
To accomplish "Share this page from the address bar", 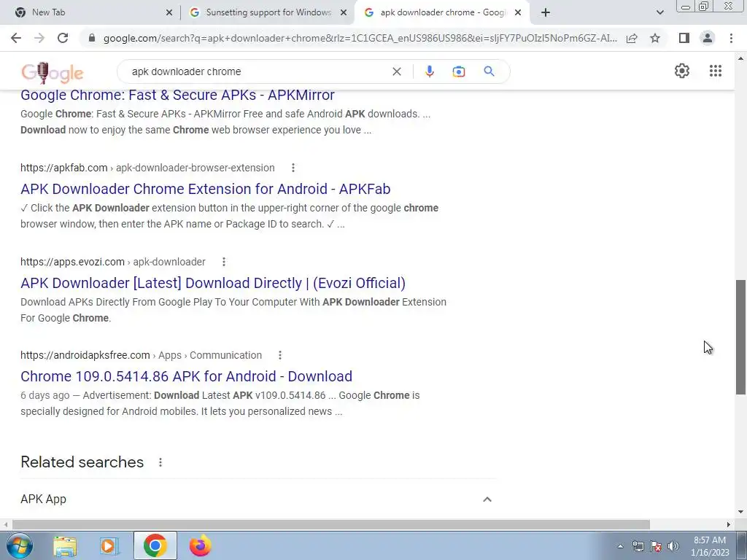I will click(632, 38).
